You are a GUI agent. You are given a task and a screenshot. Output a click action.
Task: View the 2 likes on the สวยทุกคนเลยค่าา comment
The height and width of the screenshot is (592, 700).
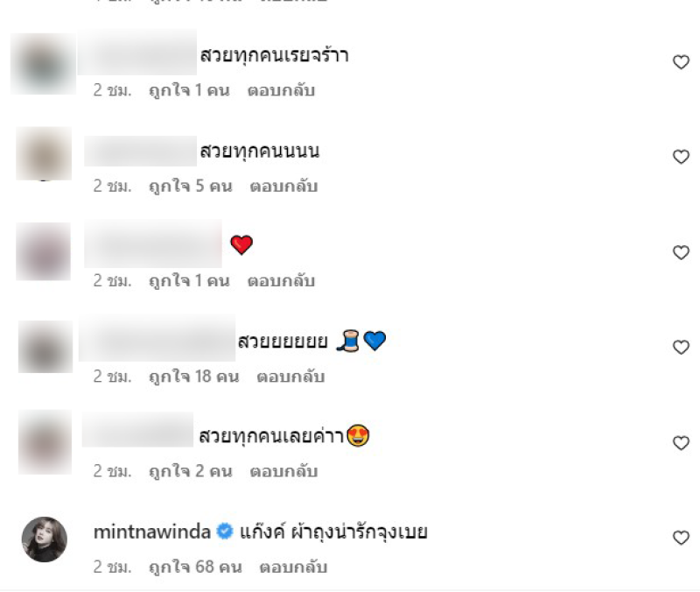click(190, 471)
